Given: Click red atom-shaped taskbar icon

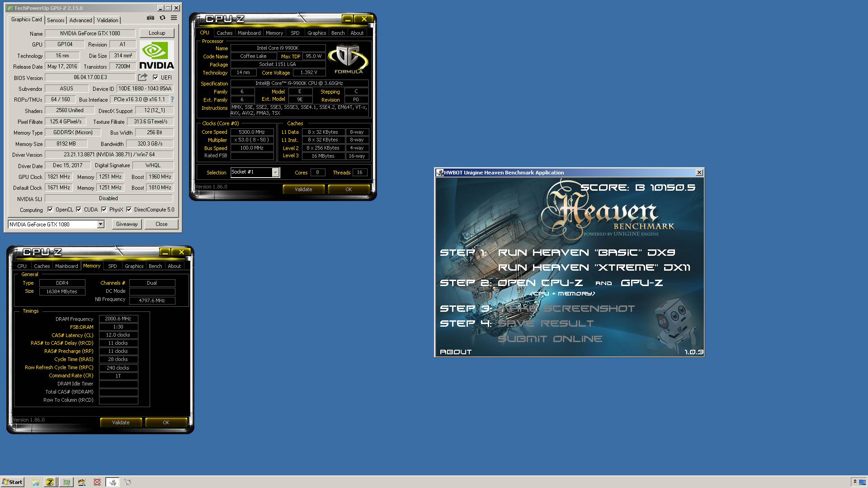Looking at the screenshot, I should [97, 482].
